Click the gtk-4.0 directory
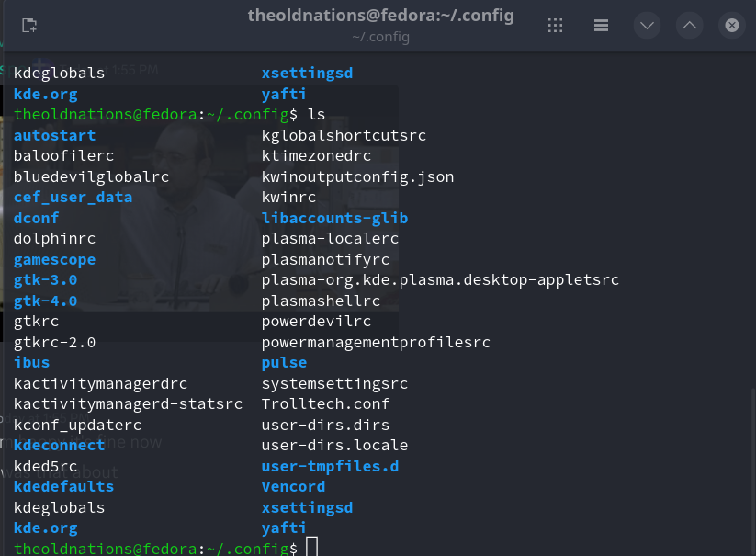Image resolution: width=756 pixels, height=556 pixels. [45, 301]
